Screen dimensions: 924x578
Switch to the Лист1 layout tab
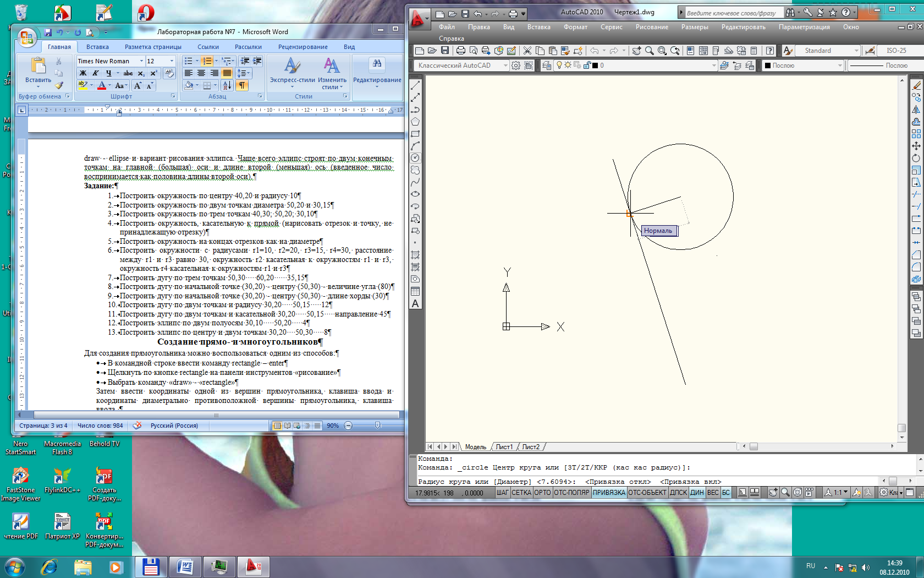coord(504,447)
